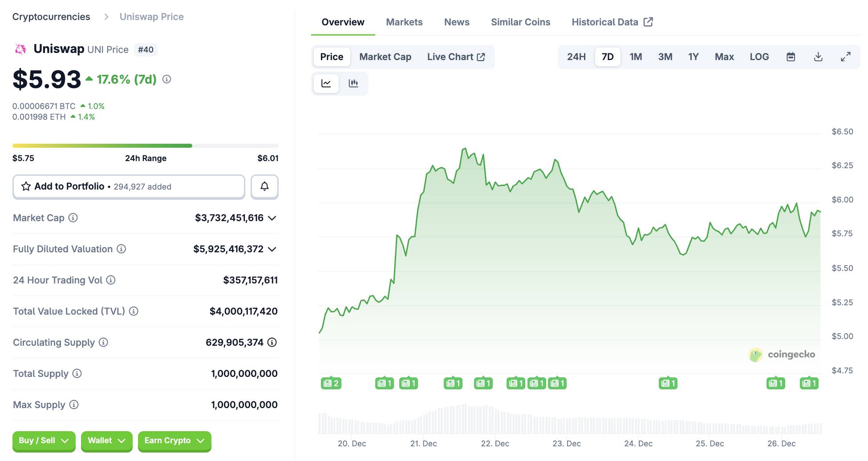Click the Market Cap info icon

[73, 218]
